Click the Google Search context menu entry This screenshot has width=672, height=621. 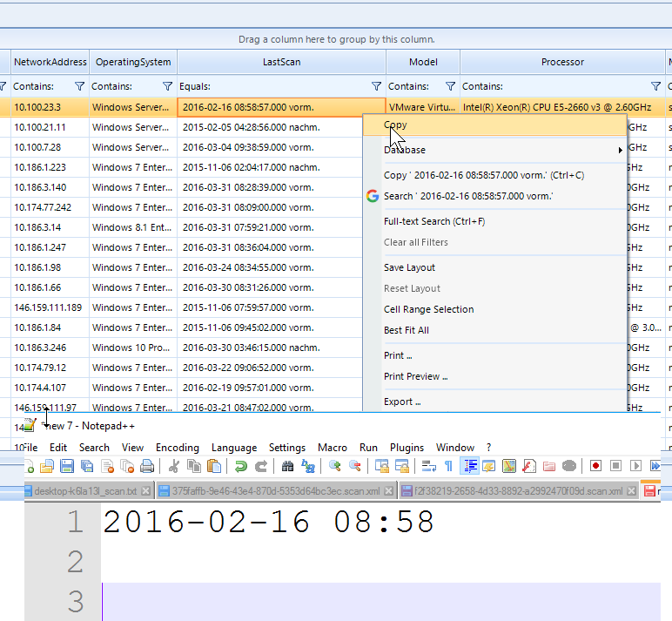coord(495,197)
